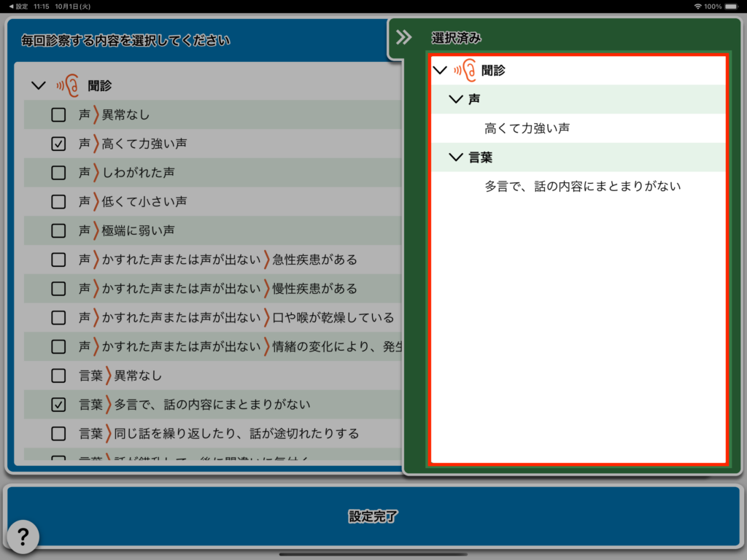Uncheck 多言で、話の内容にまとまりがない checkbox
747x560 pixels.
tap(58, 405)
